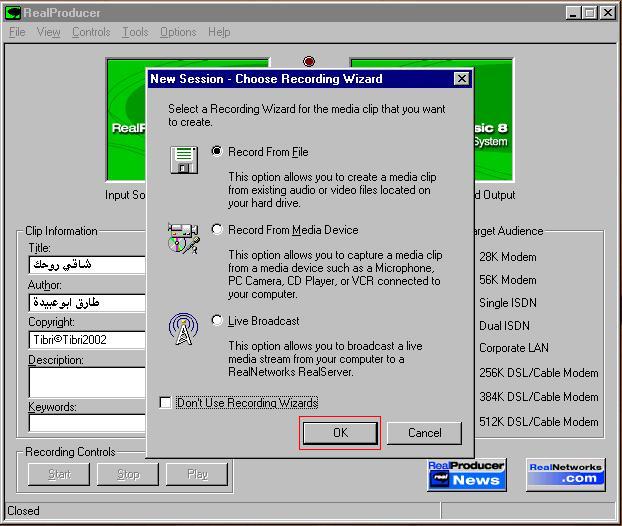Click the Start recording button
The image size is (622, 526).
59,474
